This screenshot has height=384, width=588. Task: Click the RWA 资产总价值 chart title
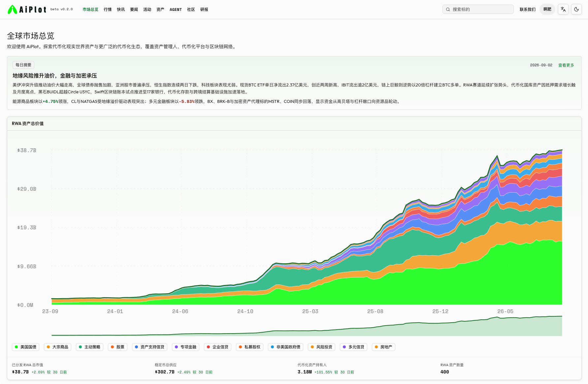pos(28,124)
